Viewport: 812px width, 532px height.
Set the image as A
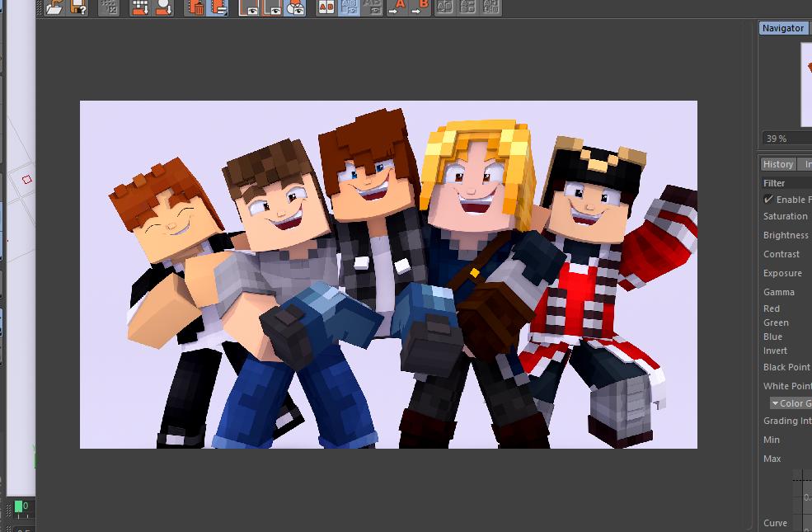(397, 7)
